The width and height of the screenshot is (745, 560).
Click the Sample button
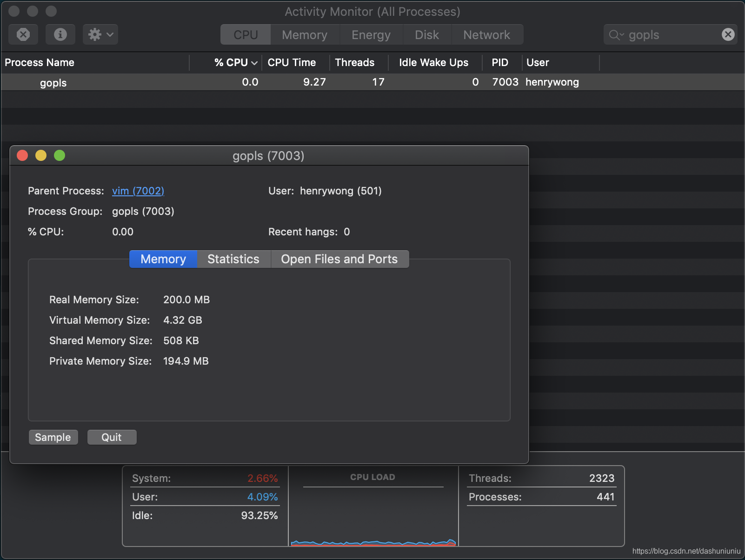tap(53, 437)
